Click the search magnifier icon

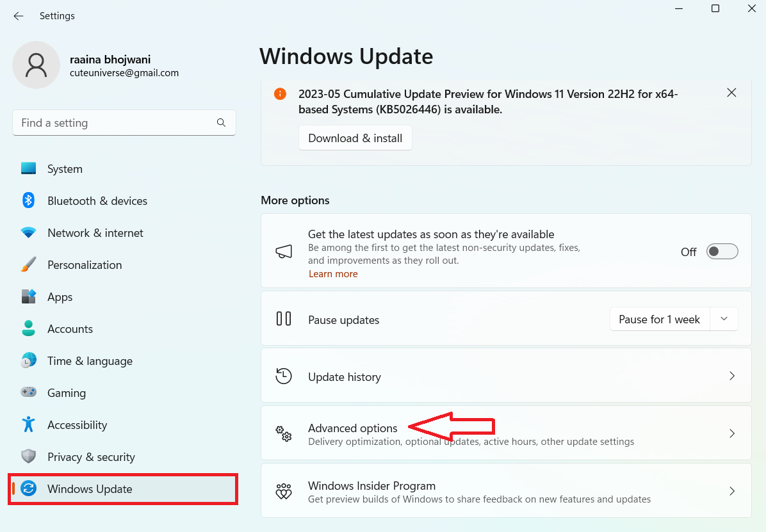(x=221, y=123)
